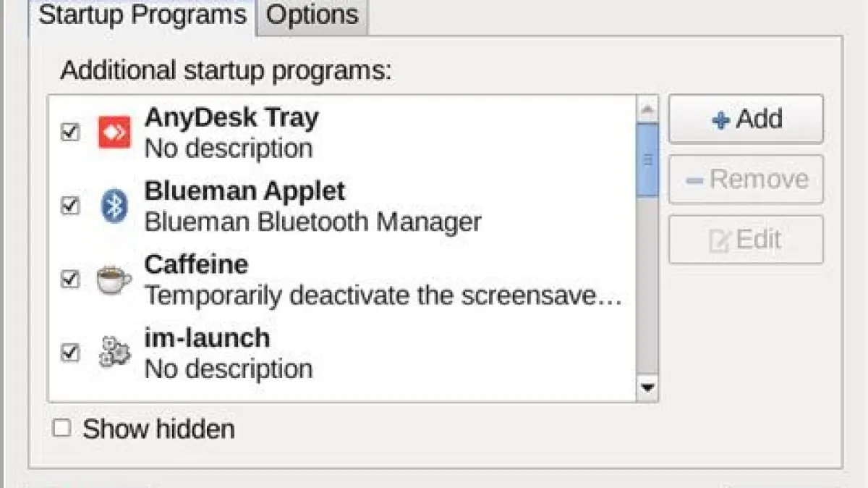Select the Blueman Applet entry title
868x488 pixels.
pyautogui.click(x=244, y=191)
